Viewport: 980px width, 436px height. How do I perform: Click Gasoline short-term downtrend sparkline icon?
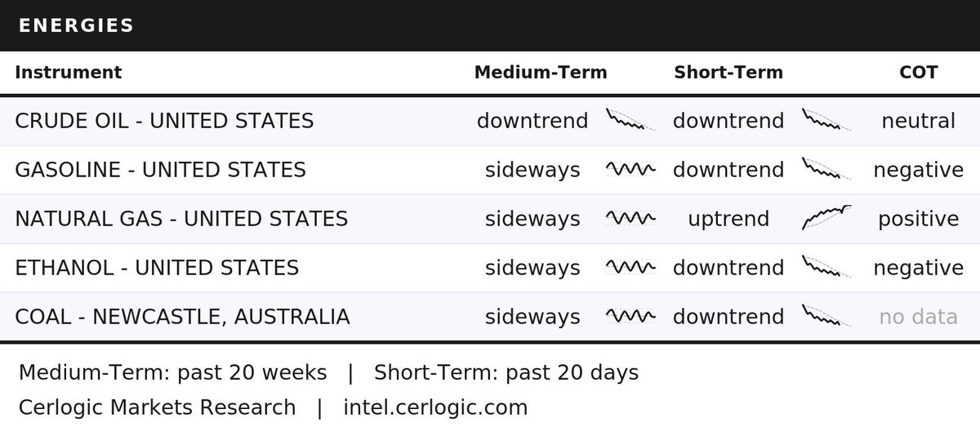pyautogui.click(x=826, y=170)
